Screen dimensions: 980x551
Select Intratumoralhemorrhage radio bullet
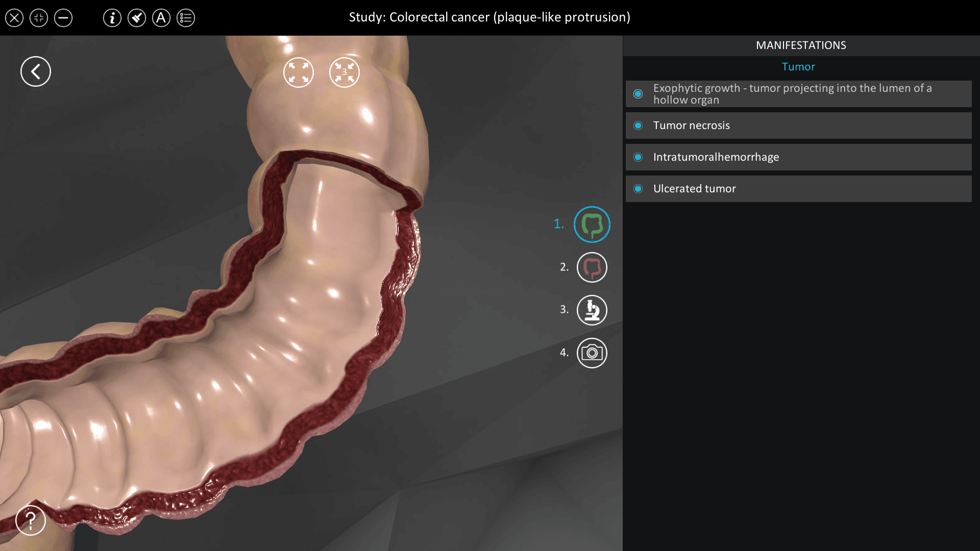(x=638, y=157)
